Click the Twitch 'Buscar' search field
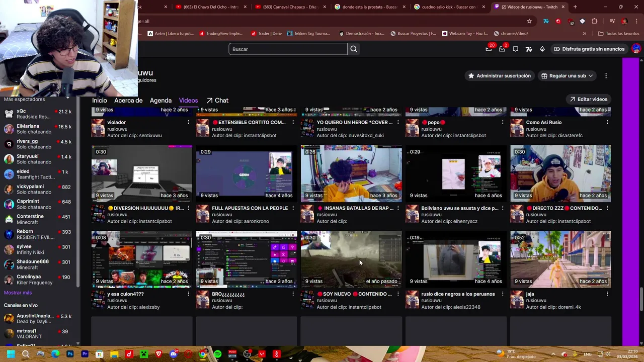Viewport: 644px width, 362px height. 288,49
